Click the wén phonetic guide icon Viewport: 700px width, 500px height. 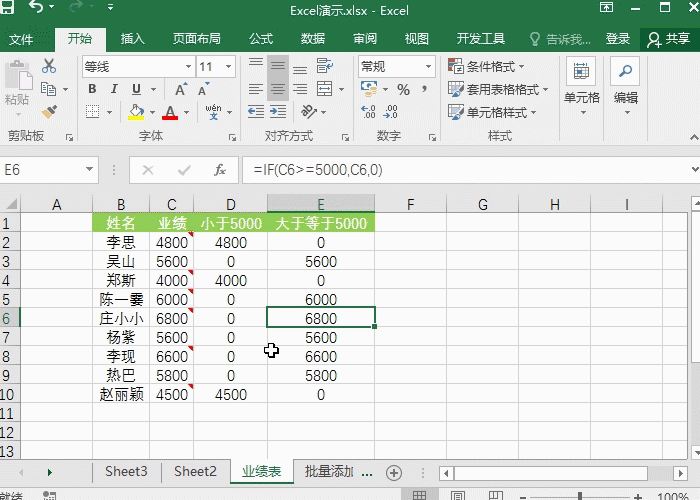click(213, 112)
